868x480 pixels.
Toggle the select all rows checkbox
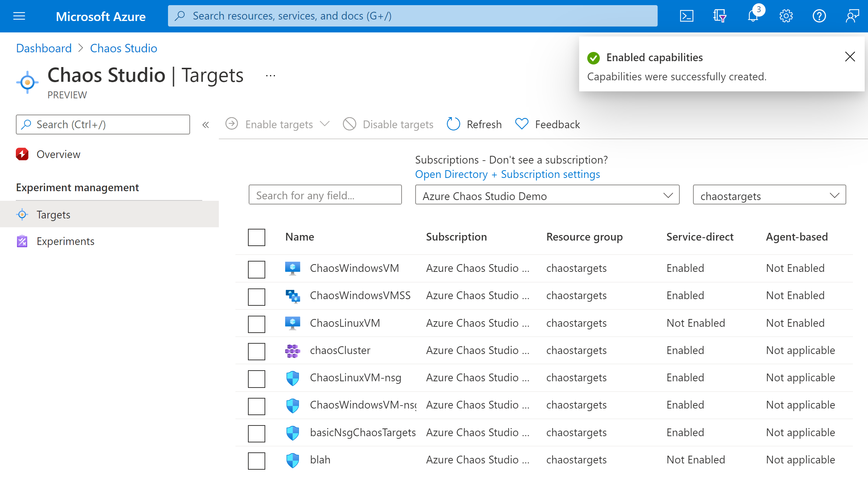pos(257,236)
